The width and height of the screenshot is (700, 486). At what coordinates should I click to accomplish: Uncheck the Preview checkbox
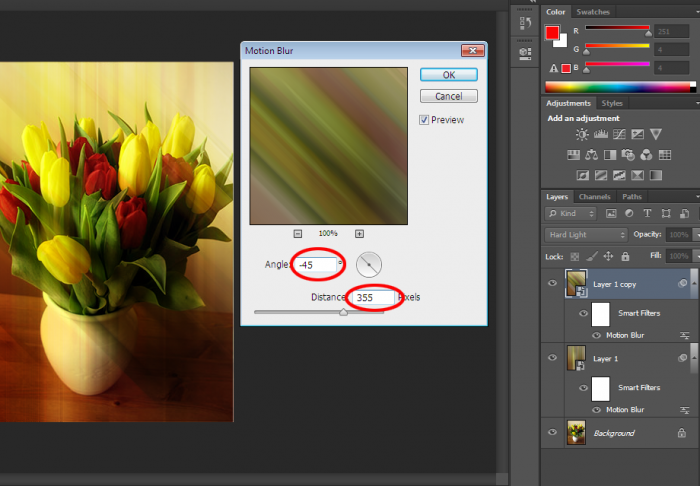424,120
